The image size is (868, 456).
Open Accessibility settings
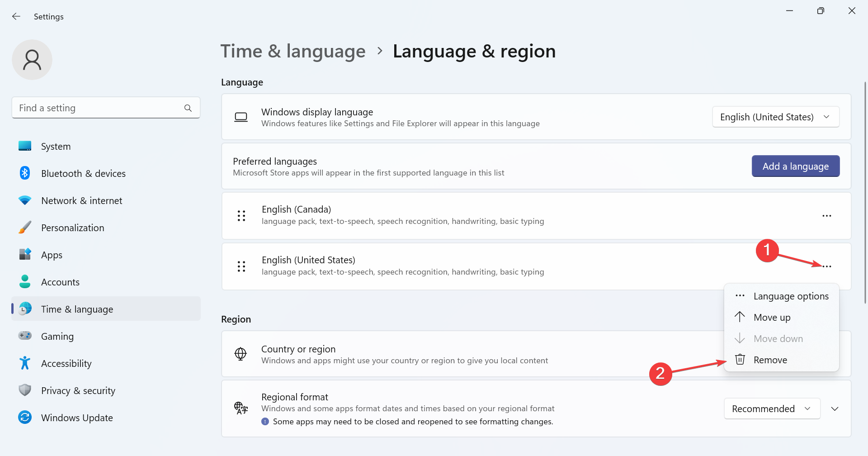pos(106,363)
